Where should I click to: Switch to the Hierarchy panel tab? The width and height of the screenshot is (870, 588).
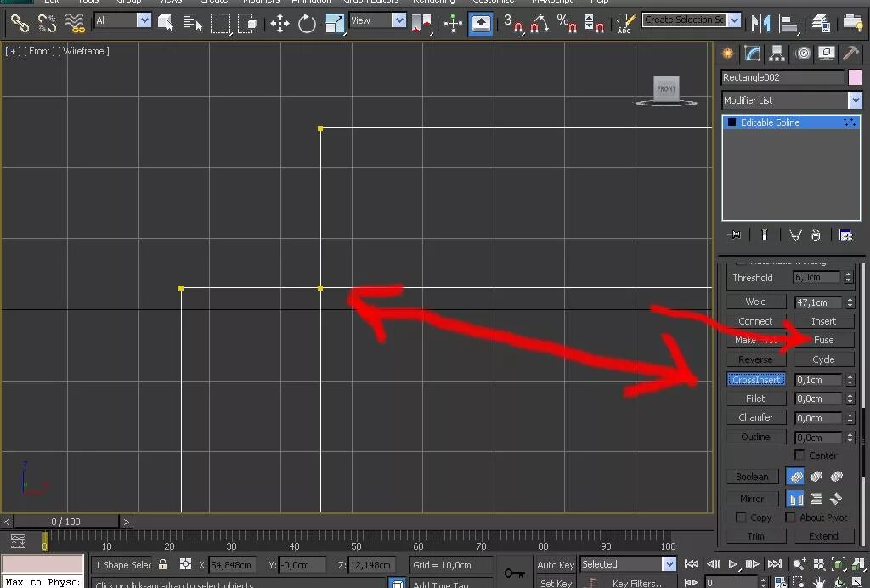coord(777,54)
